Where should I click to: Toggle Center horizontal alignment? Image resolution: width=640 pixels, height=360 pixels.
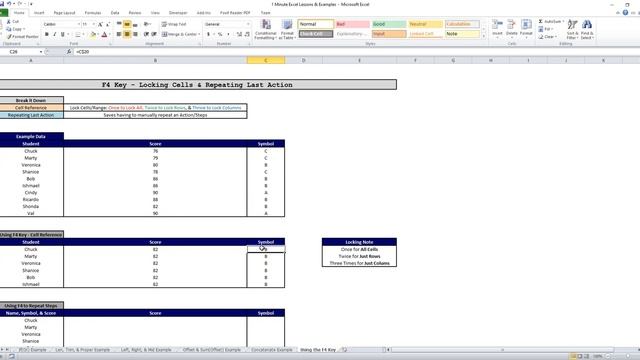(127, 34)
